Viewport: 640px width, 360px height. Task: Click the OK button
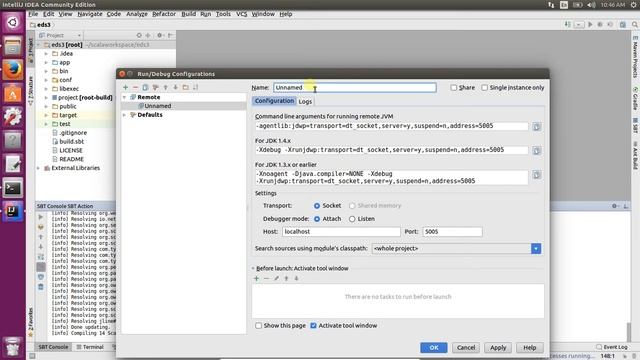tap(433, 348)
